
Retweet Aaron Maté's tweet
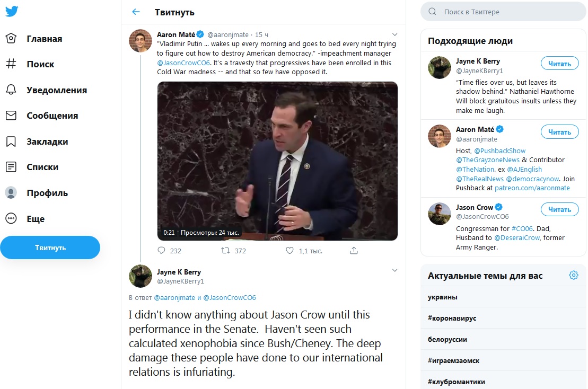click(225, 251)
